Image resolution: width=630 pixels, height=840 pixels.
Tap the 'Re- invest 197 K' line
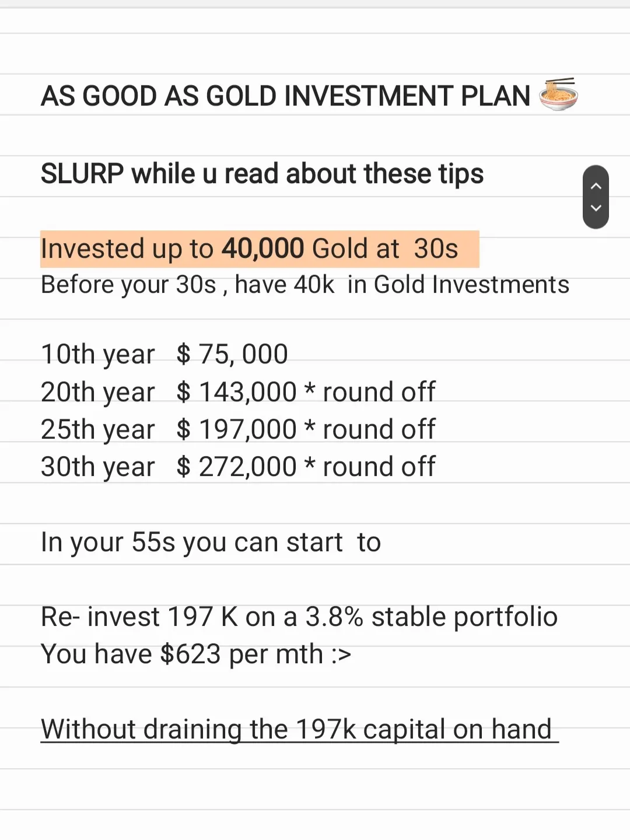tap(299, 617)
